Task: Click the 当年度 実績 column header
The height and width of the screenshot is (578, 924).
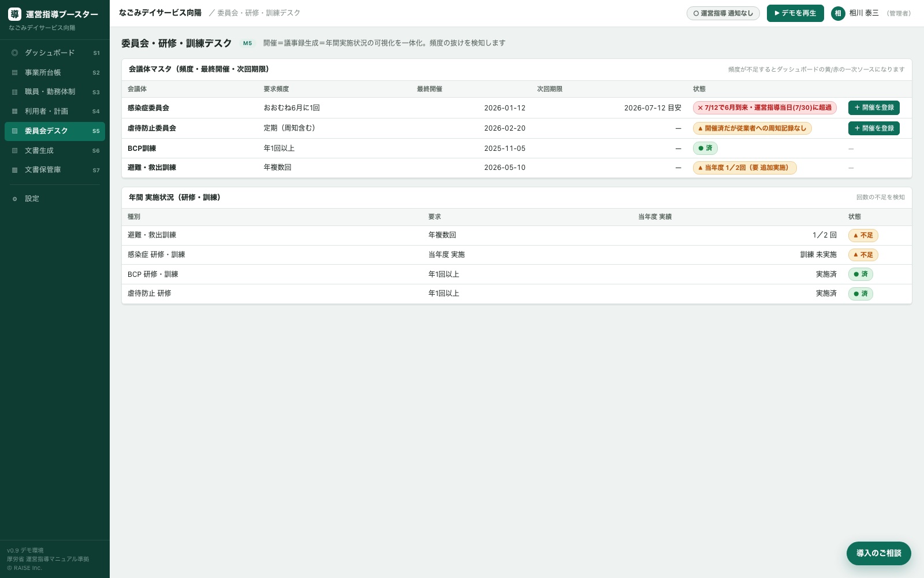Action: coord(655,217)
